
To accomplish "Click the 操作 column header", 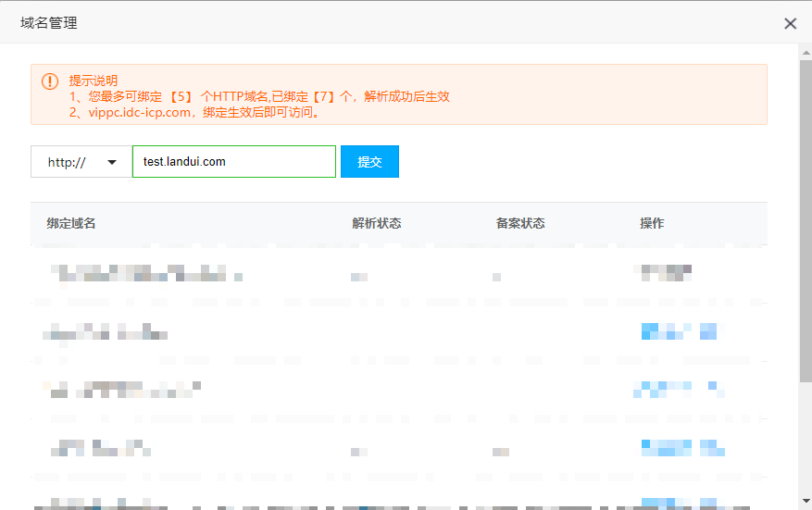I will pyautogui.click(x=652, y=223).
